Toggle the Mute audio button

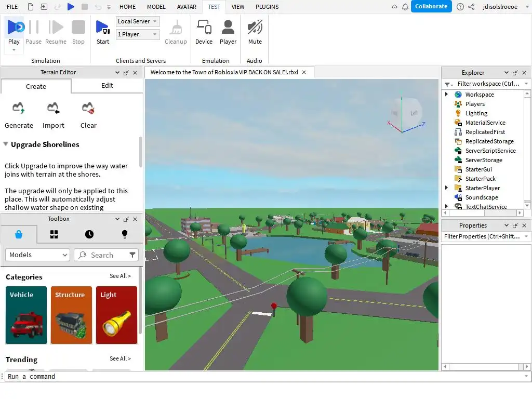[x=255, y=32]
